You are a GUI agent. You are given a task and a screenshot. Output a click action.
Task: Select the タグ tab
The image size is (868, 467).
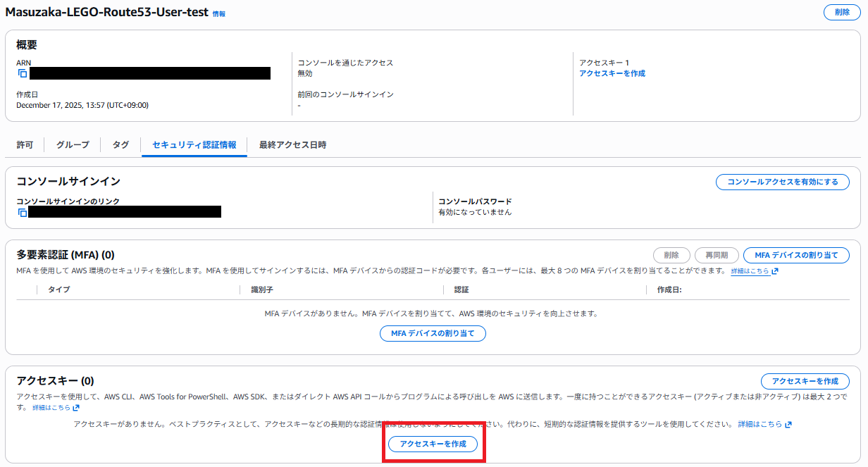(x=120, y=144)
